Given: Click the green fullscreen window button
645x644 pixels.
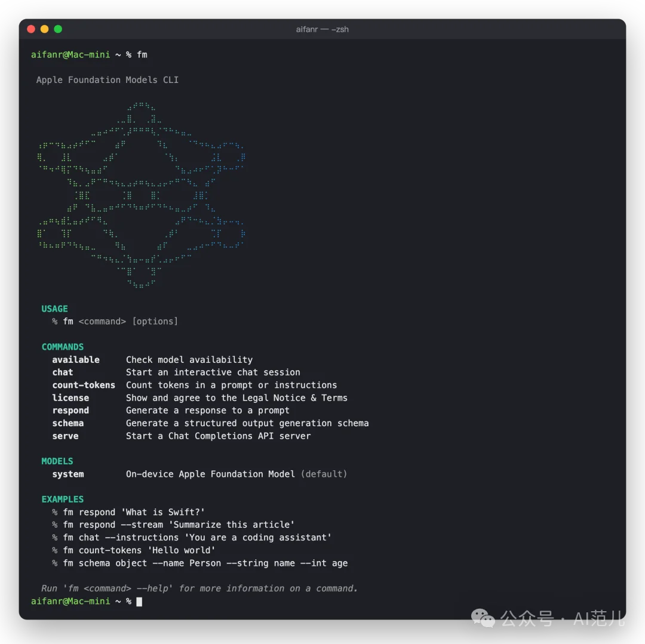Looking at the screenshot, I should coord(58,29).
